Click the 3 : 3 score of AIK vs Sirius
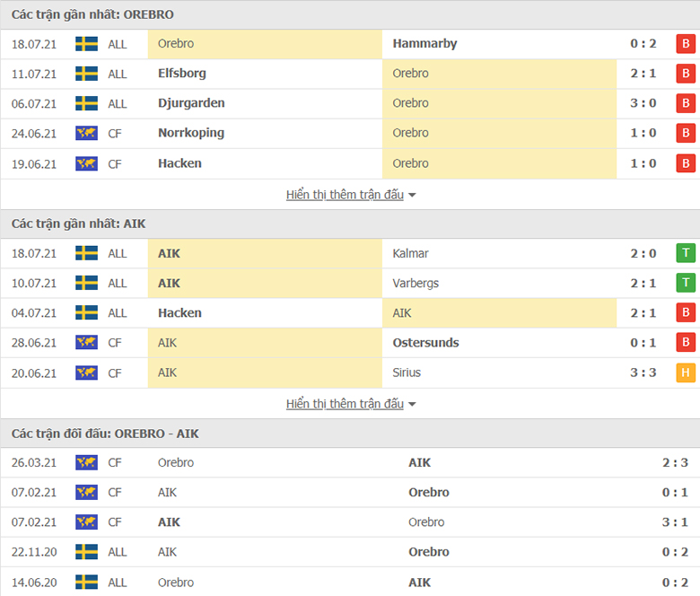The width and height of the screenshot is (700, 596). click(x=643, y=372)
